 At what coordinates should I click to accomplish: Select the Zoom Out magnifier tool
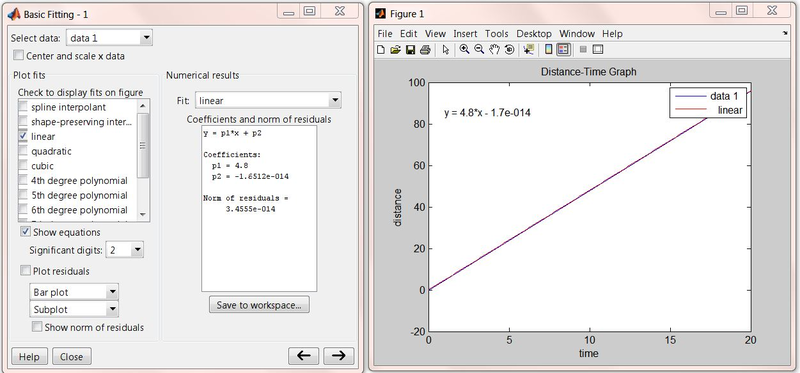[479, 49]
